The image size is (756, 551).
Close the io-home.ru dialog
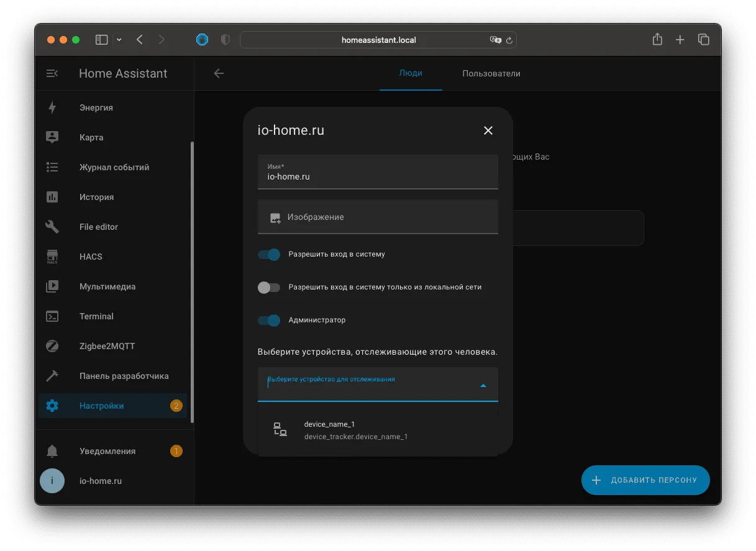point(488,130)
